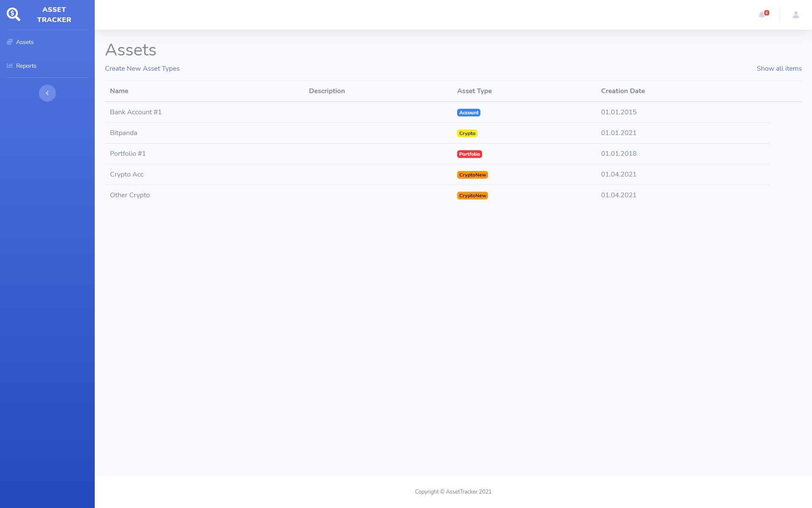The image size is (812, 508).
Task: Click the Creation Date column header
Action: tap(623, 91)
